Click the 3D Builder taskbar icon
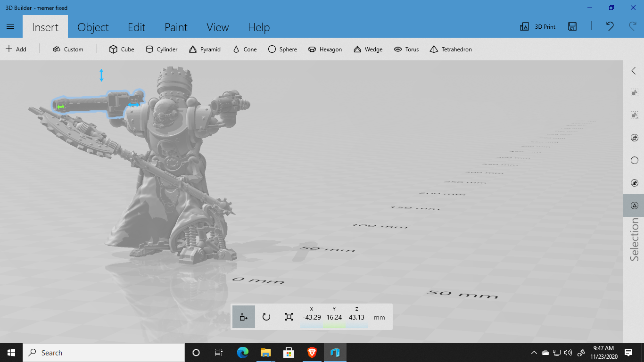This screenshot has height=362, width=644. (335, 353)
